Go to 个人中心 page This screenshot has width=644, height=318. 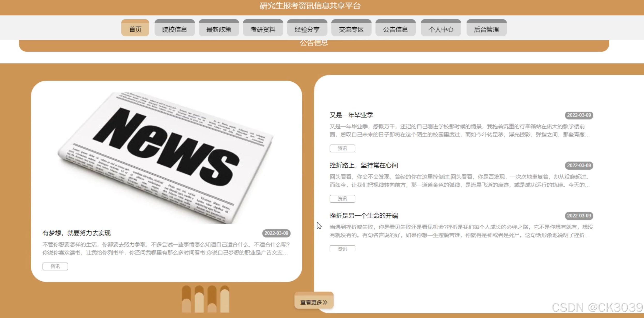point(441,29)
